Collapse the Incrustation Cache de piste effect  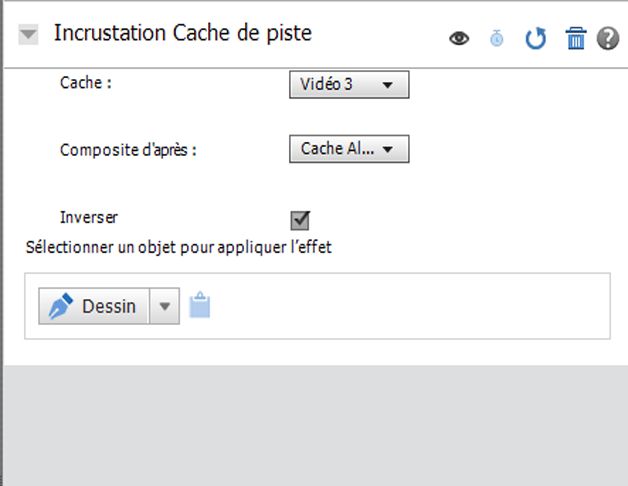[29, 34]
